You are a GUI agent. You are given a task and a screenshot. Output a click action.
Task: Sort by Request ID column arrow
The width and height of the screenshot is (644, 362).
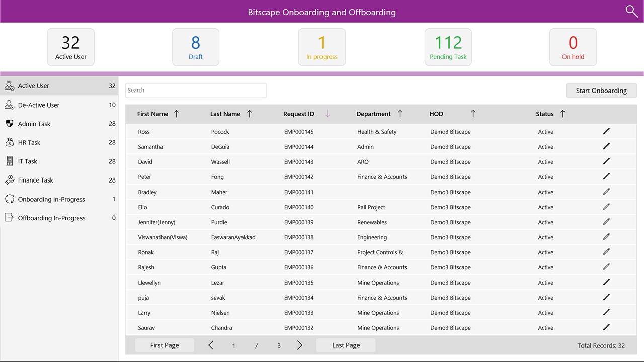[327, 114]
